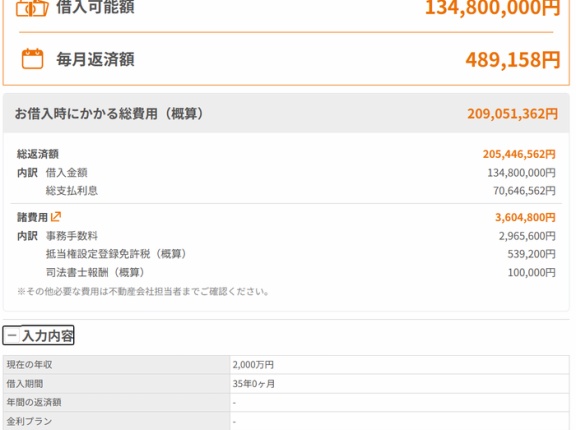Click the 年間の返済額 row label
The width and height of the screenshot is (576, 430).
pos(34,402)
